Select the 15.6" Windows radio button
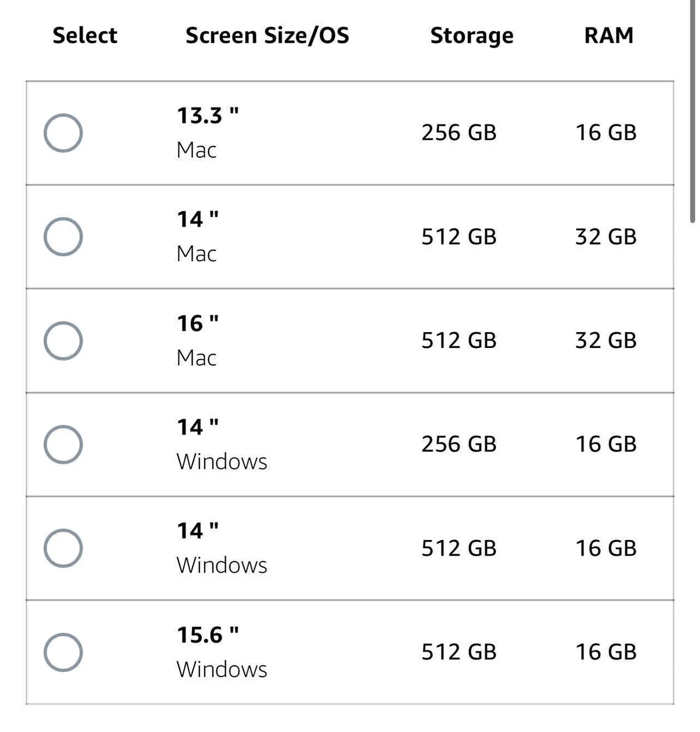The width and height of the screenshot is (700, 732). (x=63, y=653)
